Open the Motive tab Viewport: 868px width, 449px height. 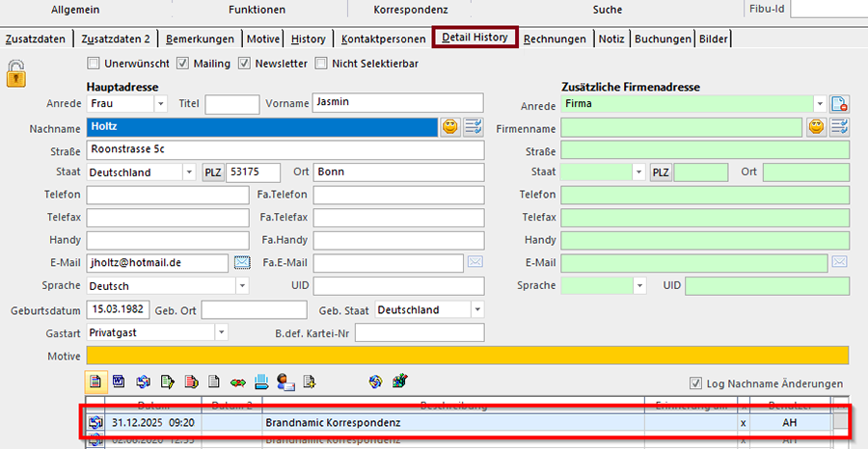[263, 39]
